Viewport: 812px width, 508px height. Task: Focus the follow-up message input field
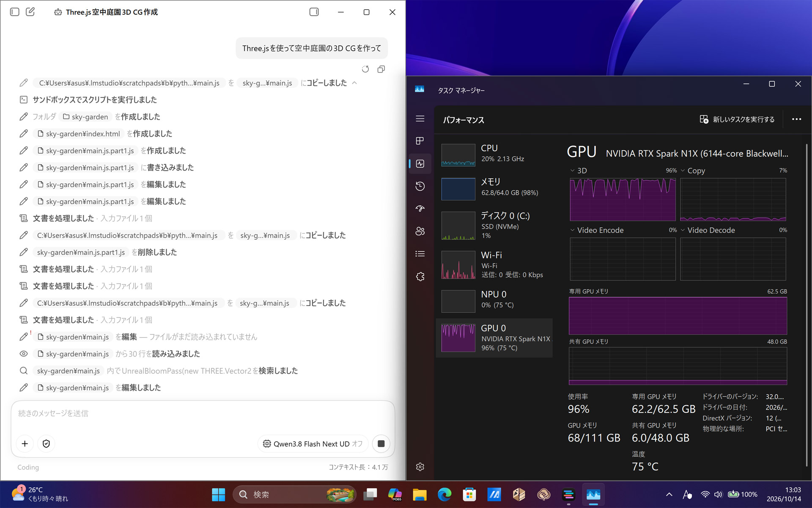click(203, 413)
